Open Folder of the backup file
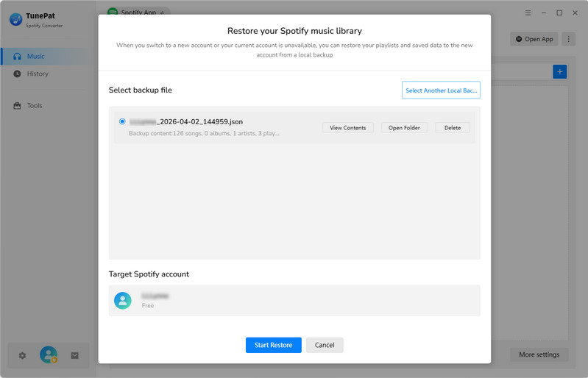Image resolution: width=588 pixels, height=378 pixels. (x=404, y=128)
